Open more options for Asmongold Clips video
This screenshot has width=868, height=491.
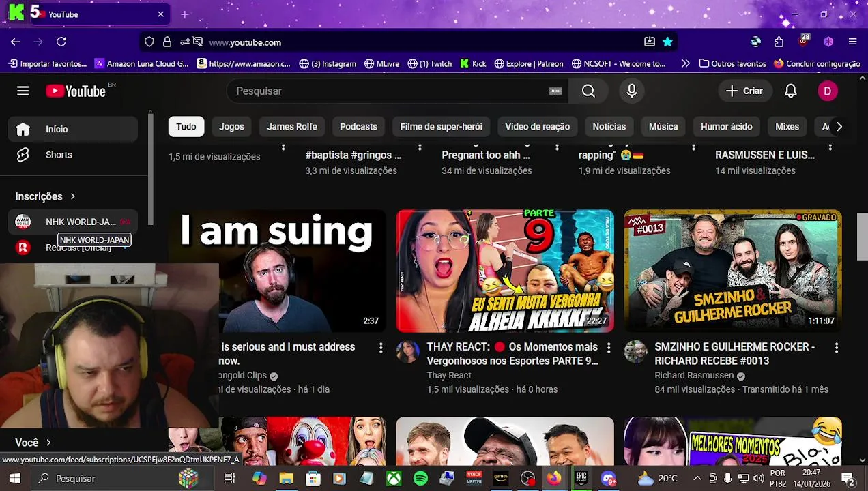click(381, 348)
